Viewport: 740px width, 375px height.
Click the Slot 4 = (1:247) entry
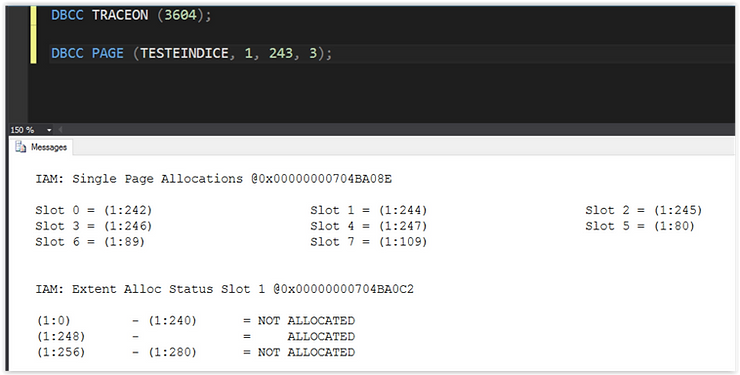coord(369,226)
